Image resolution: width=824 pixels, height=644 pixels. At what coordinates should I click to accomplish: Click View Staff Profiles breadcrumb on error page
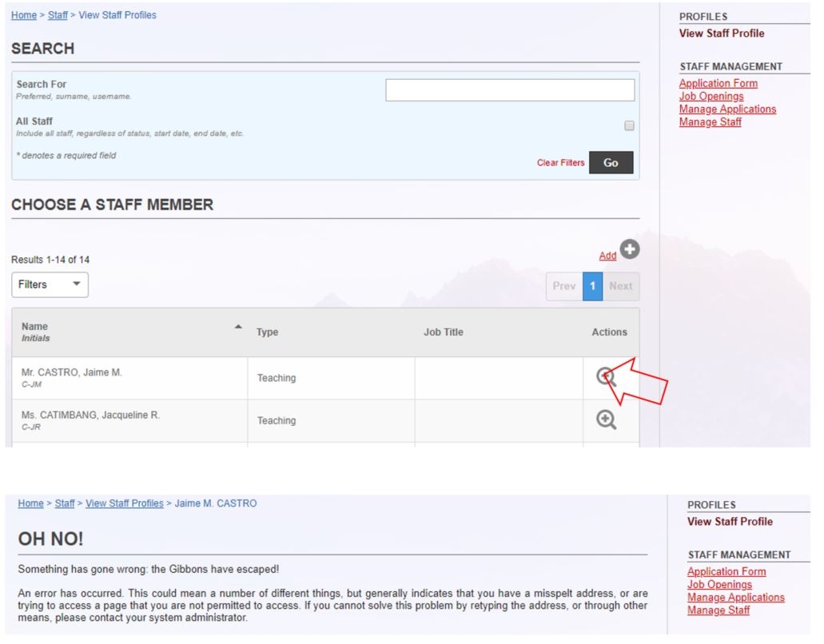pyautogui.click(x=124, y=503)
